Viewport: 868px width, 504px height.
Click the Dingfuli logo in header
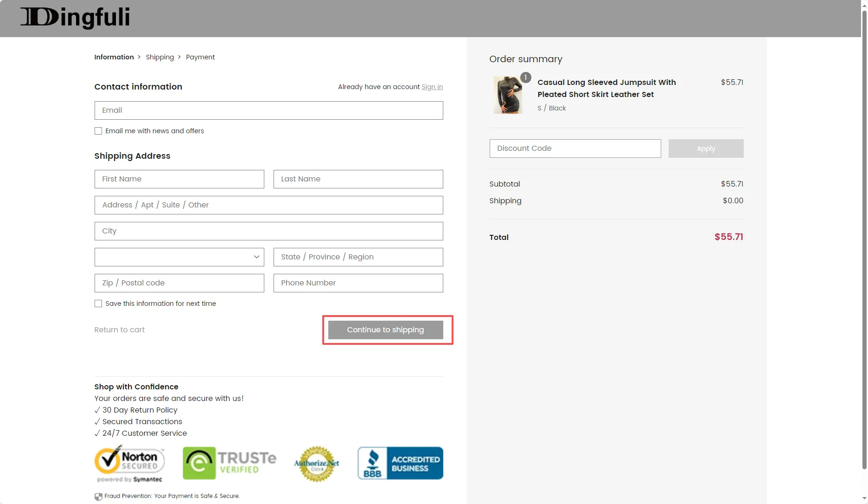[75, 18]
